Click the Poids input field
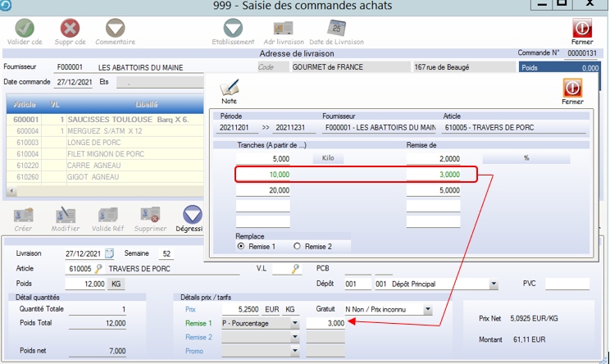The height and width of the screenshot is (364, 610). click(85, 284)
